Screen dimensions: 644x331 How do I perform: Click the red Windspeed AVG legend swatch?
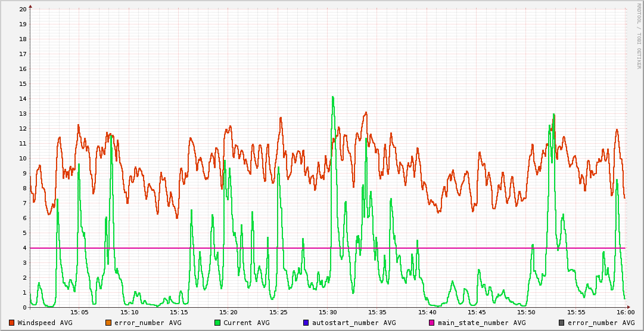[12, 323]
